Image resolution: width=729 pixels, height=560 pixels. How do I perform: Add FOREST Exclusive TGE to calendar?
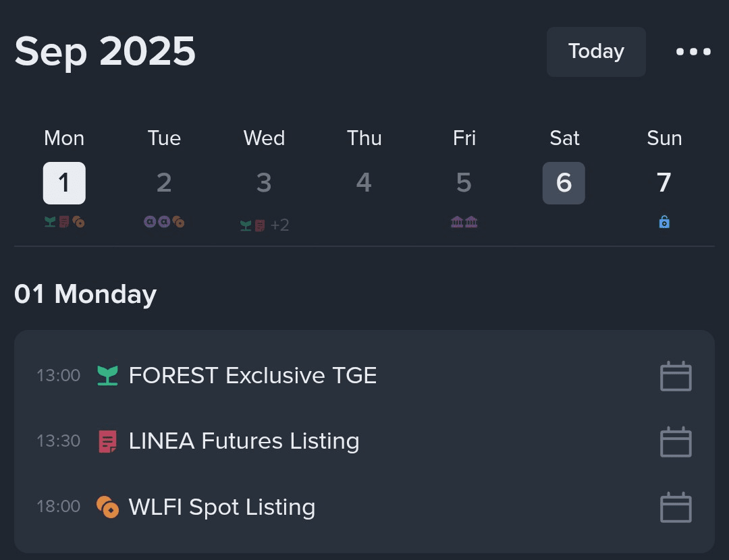(x=676, y=376)
